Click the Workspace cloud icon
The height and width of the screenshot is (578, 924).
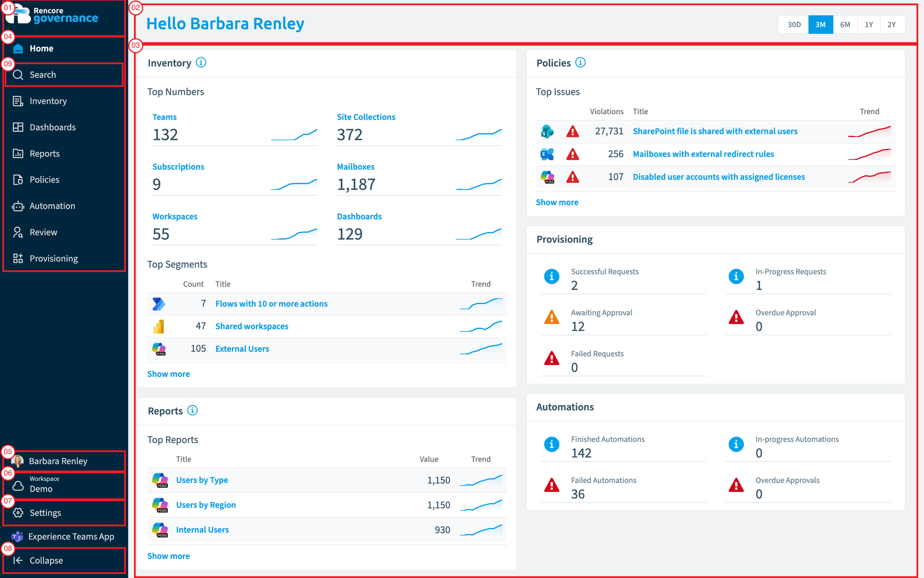point(18,486)
